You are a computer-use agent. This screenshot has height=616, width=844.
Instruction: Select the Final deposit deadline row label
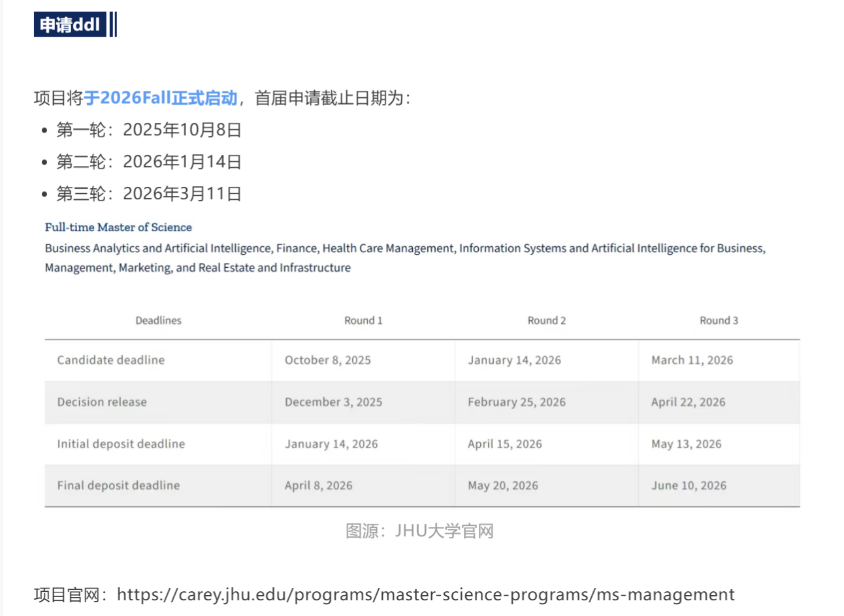(118, 485)
